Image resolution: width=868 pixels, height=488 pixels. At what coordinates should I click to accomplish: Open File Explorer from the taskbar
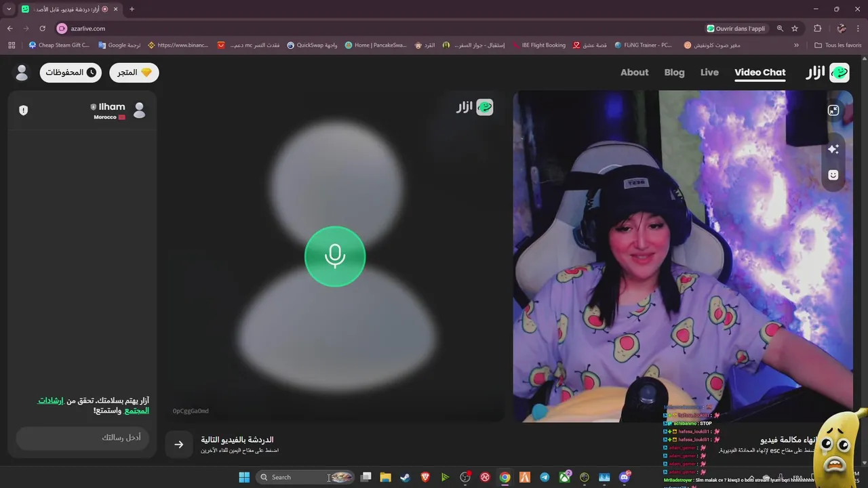tap(385, 477)
